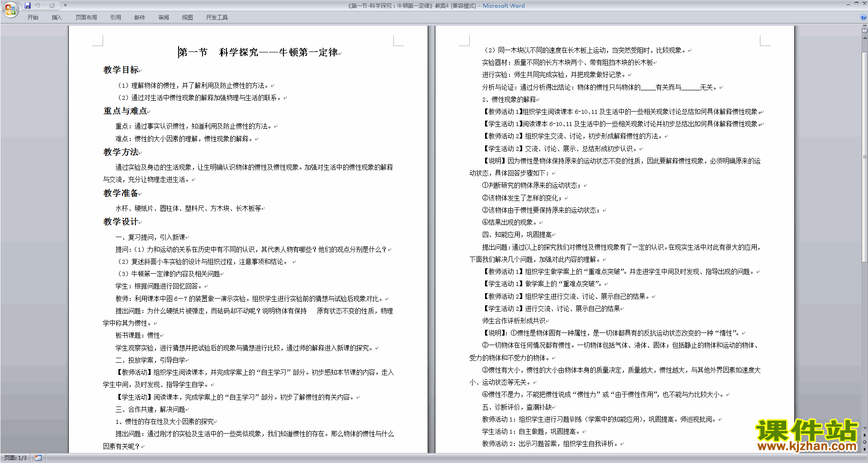The height and width of the screenshot is (463, 868).
Task: Click the line ①判断研究的物体原来的运动状态
Action: [532, 186]
